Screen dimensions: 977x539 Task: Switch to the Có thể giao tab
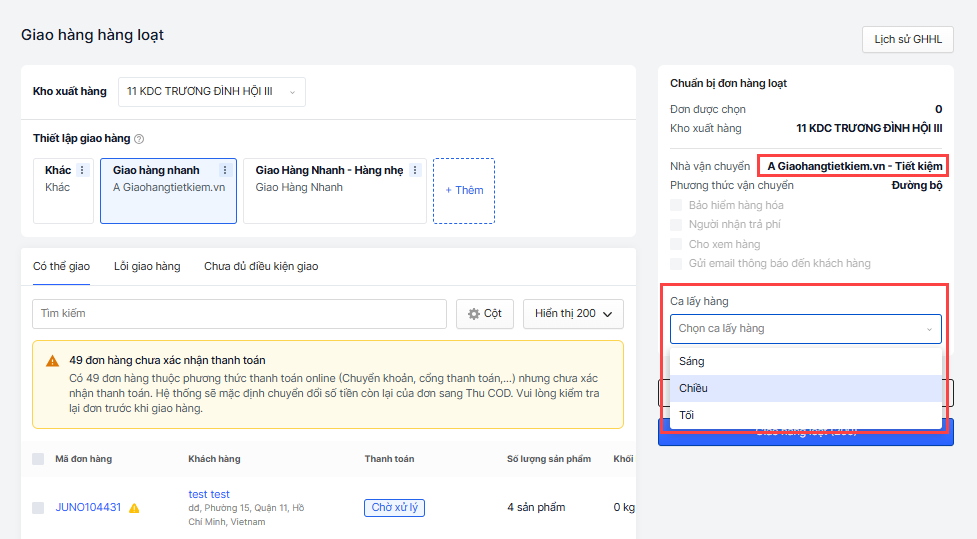point(61,266)
